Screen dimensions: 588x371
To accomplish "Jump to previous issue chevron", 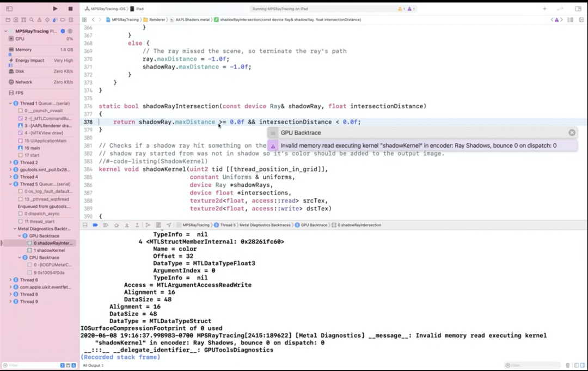I will 552,20.
